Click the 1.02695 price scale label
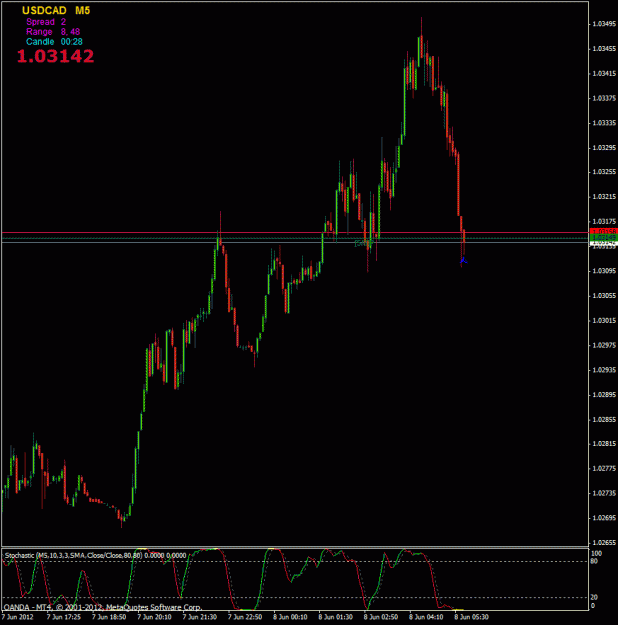The width and height of the screenshot is (618, 625). (604, 518)
